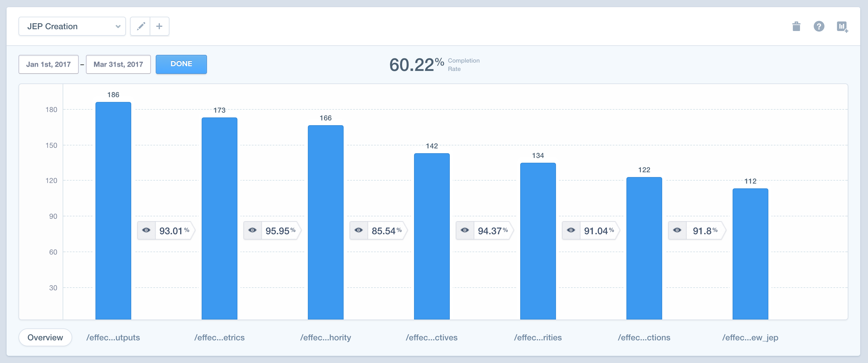The image size is (868, 363).
Task: Click the eye icon beside 91.8%
Action: point(677,230)
